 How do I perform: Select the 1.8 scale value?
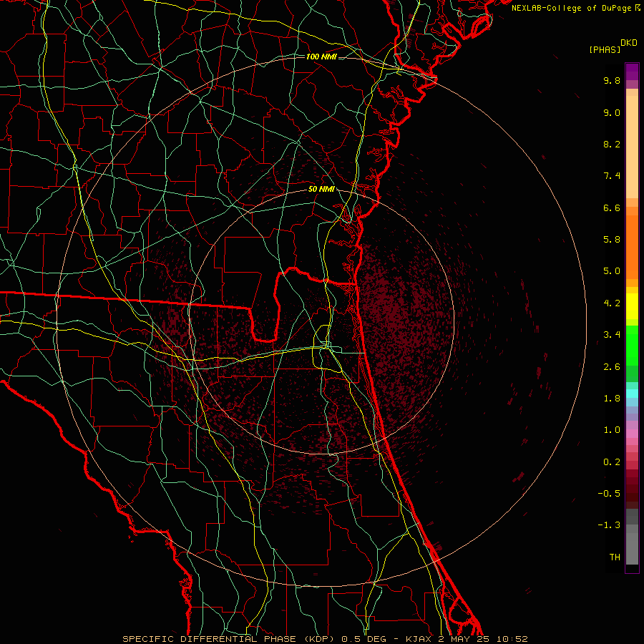pyautogui.click(x=612, y=399)
